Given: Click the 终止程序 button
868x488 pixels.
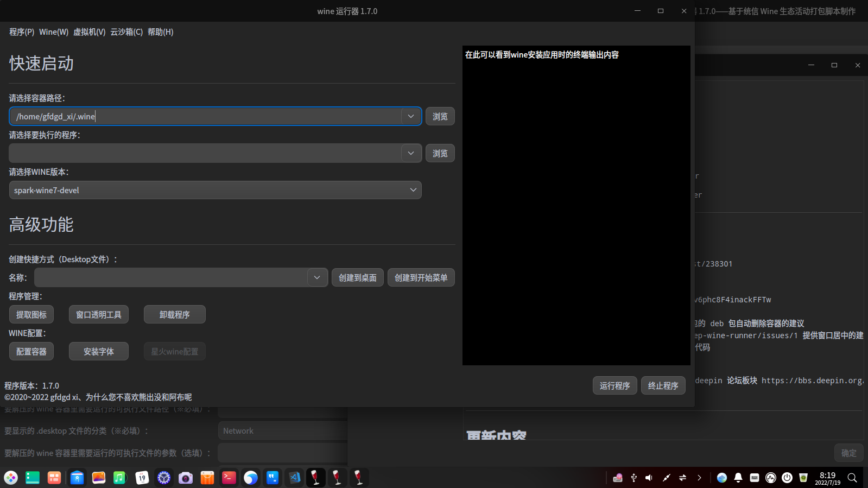Looking at the screenshot, I should tap(663, 385).
